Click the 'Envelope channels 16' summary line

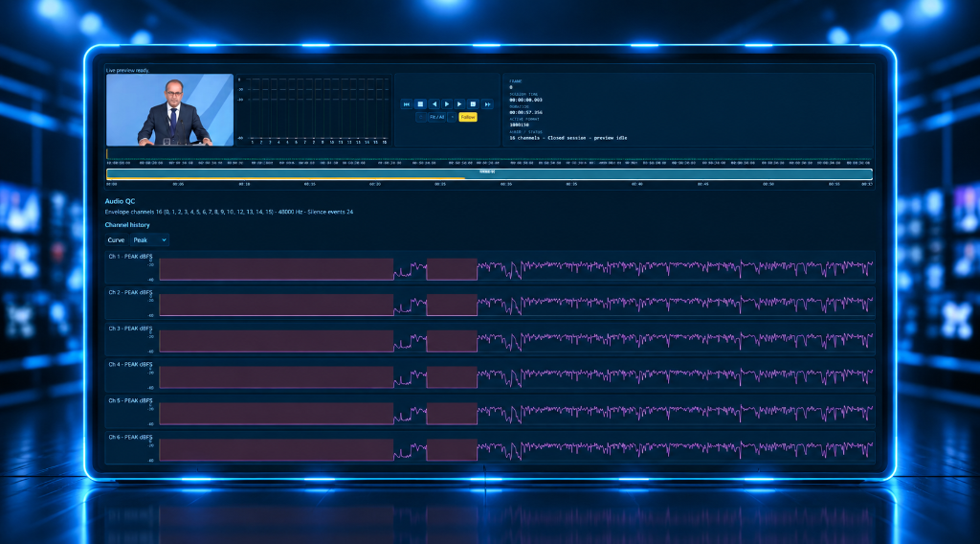click(x=229, y=212)
